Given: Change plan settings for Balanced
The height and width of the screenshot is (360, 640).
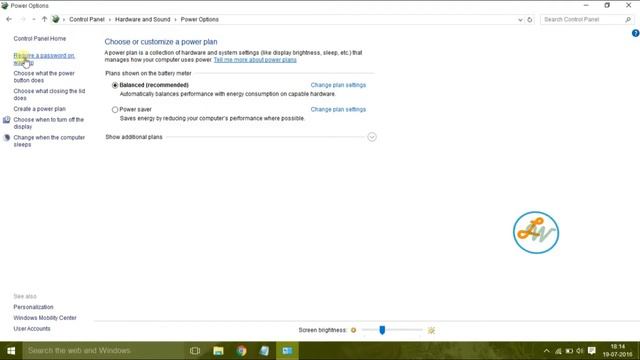Looking at the screenshot, I should click(338, 85).
